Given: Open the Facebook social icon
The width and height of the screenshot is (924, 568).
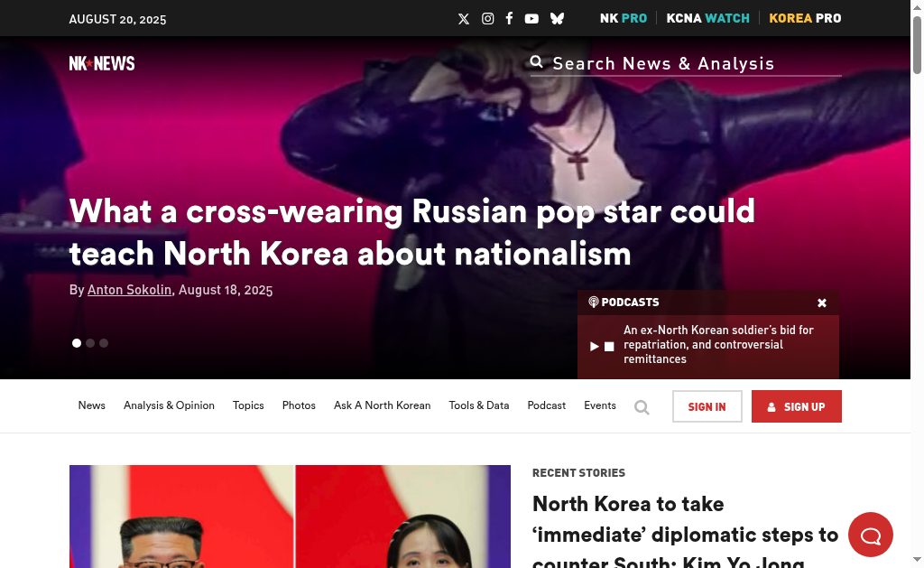Looking at the screenshot, I should 509,18.
